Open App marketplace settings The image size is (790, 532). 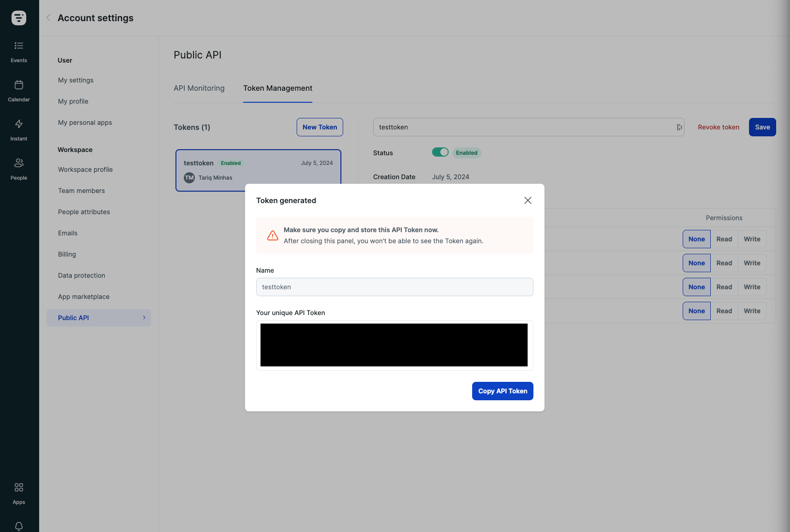(84, 297)
